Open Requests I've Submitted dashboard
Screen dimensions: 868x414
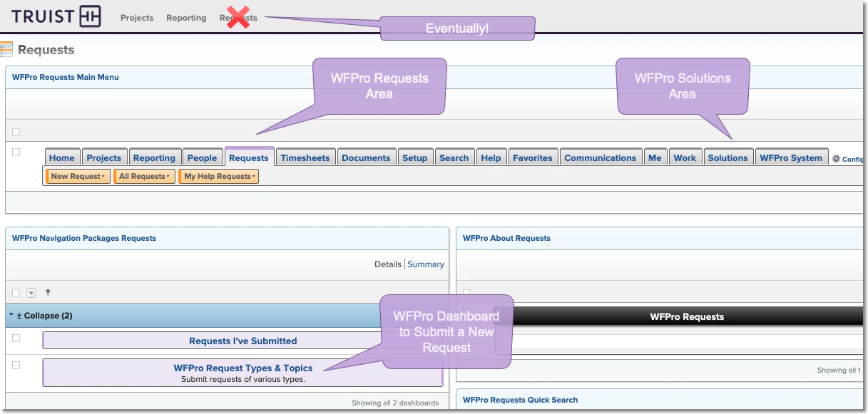coord(242,341)
